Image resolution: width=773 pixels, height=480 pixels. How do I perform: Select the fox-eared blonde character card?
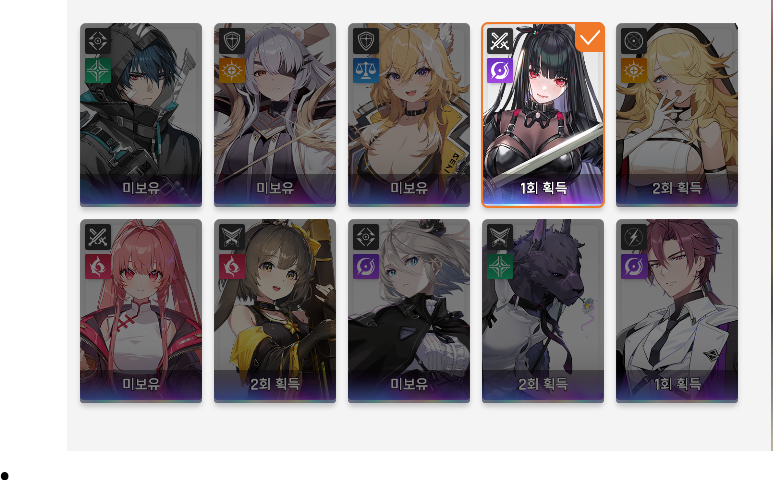click(x=409, y=114)
